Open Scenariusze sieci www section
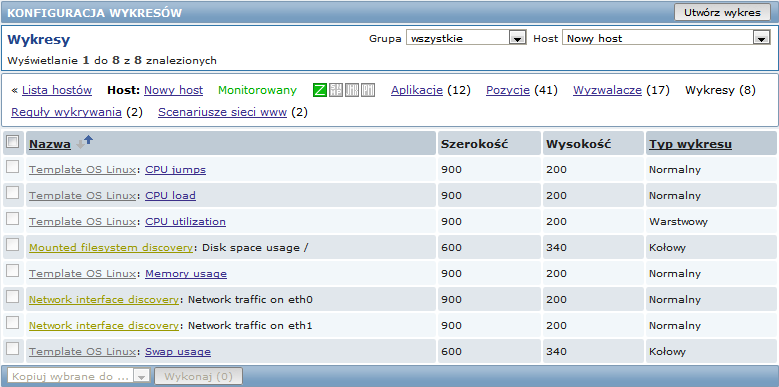This screenshot has height=387, width=779. tap(223, 113)
